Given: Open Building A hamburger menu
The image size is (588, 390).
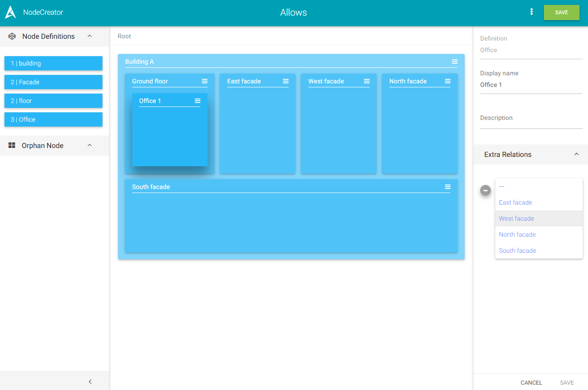Looking at the screenshot, I should pyautogui.click(x=454, y=62).
